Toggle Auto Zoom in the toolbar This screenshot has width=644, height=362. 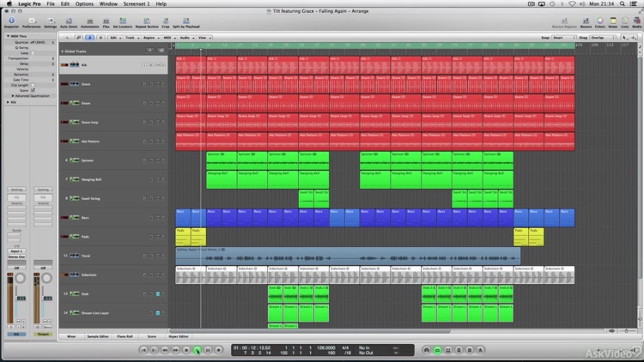69,22
